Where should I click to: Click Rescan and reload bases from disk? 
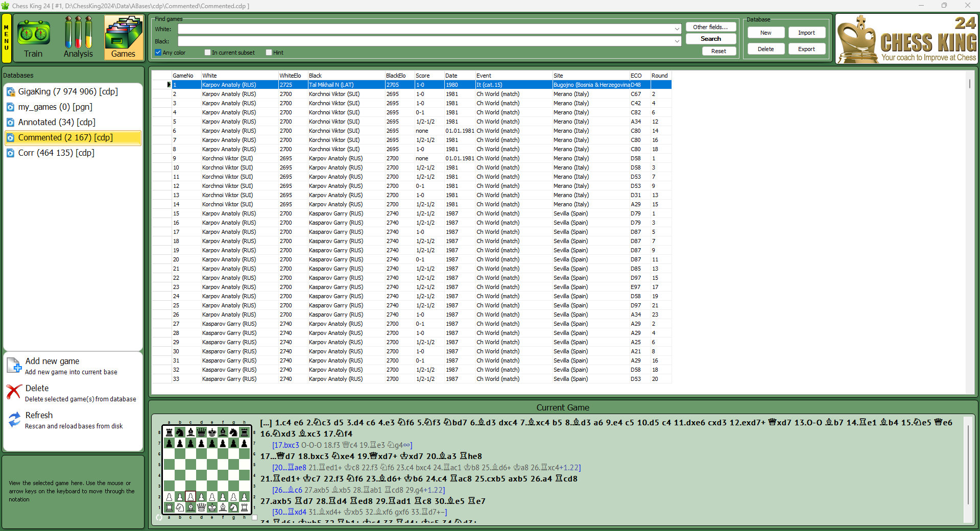[x=74, y=426]
